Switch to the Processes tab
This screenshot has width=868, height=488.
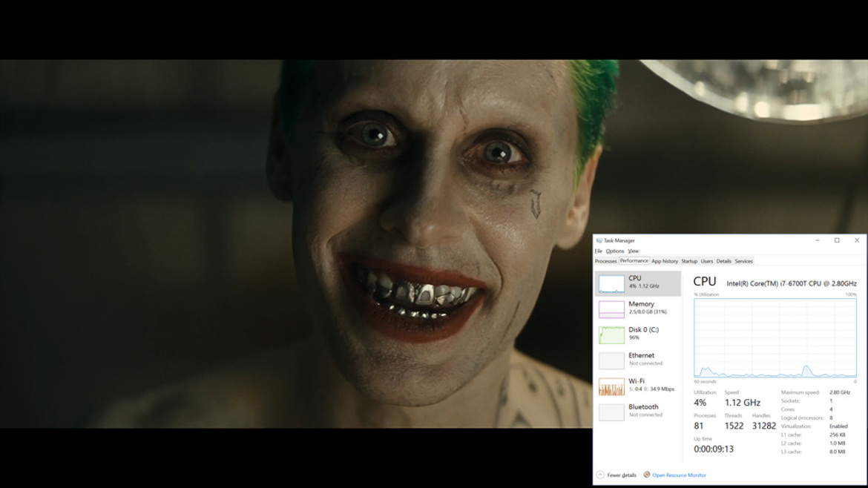tap(605, 261)
